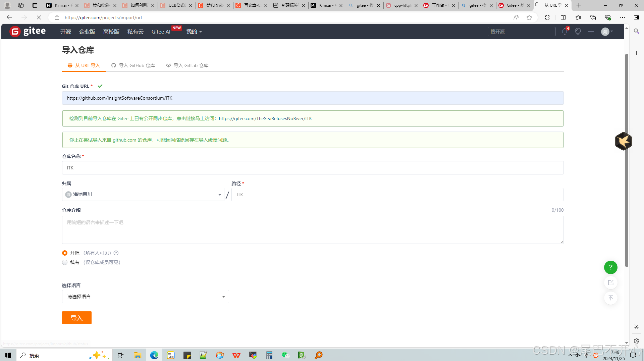Click the feedback edit icon on right side
The width and height of the screenshot is (644, 361).
point(611,283)
